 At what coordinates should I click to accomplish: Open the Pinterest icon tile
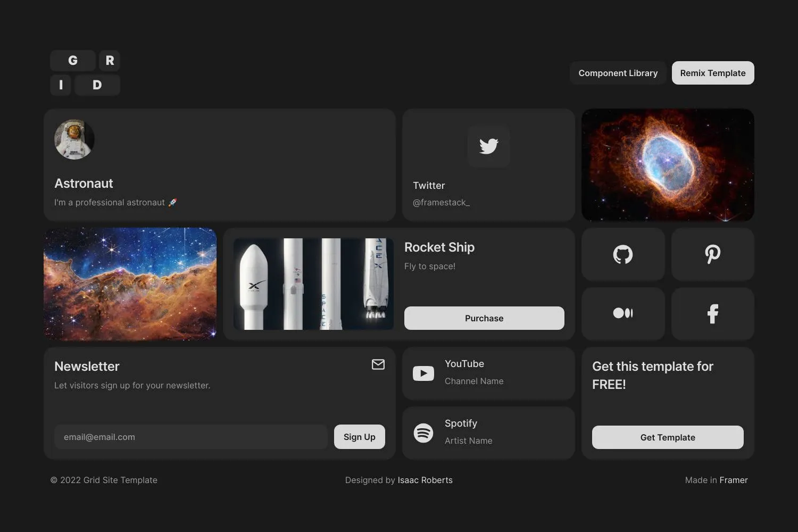pyautogui.click(x=713, y=254)
